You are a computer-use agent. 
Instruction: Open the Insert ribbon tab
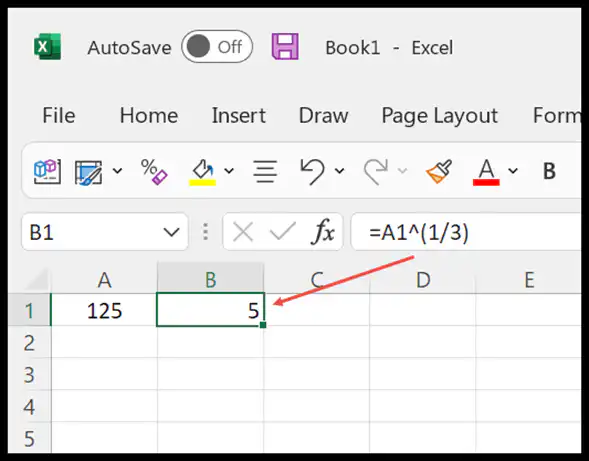[x=239, y=115]
